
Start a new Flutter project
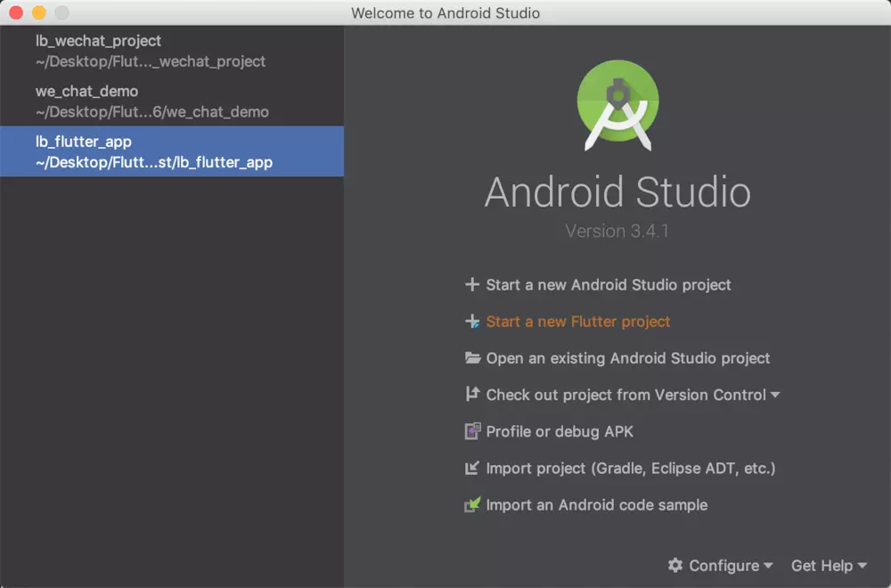(578, 322)
